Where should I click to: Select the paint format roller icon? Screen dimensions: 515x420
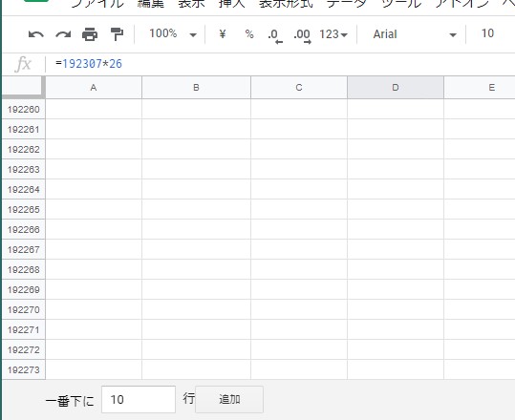click(x=117, y=34)
